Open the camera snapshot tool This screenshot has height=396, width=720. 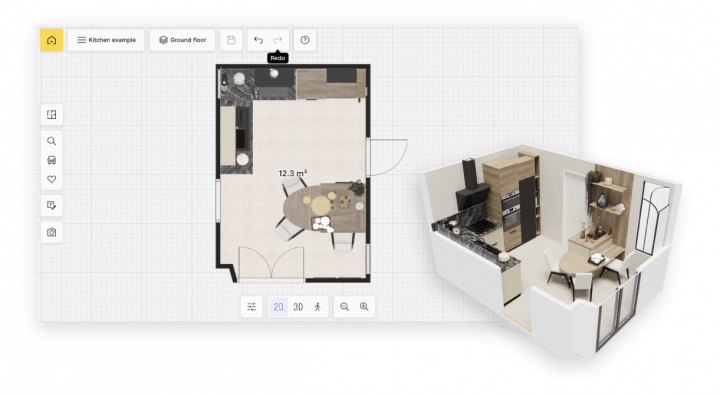[51, 232]
